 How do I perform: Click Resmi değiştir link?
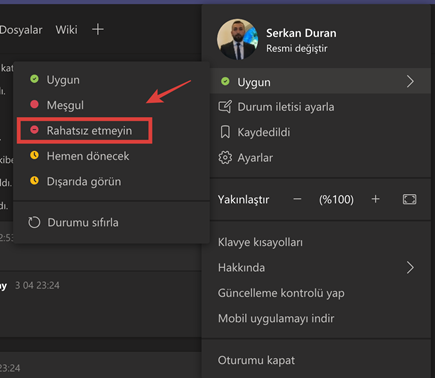tap(297, 49)
